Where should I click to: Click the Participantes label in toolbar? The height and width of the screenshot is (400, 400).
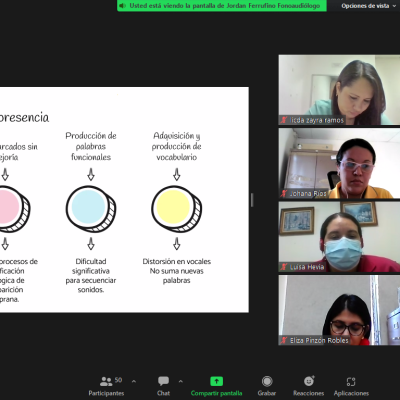[x=106, y=393]
